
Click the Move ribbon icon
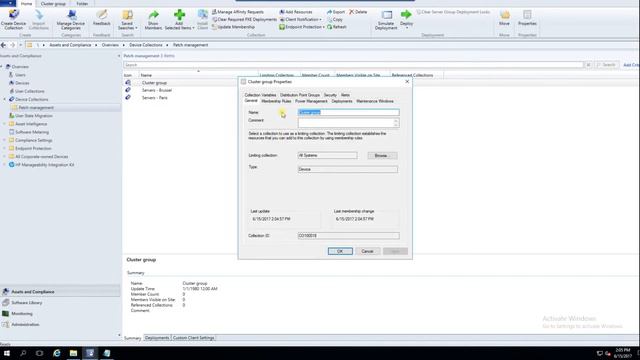click(504, 18)
